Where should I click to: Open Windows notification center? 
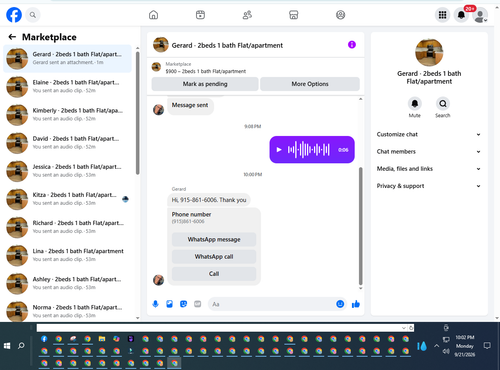487,346
